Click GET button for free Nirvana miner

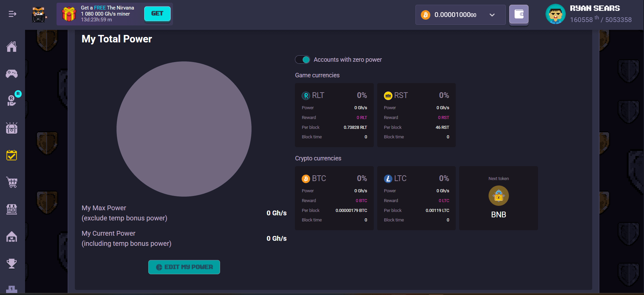(157, 14)
